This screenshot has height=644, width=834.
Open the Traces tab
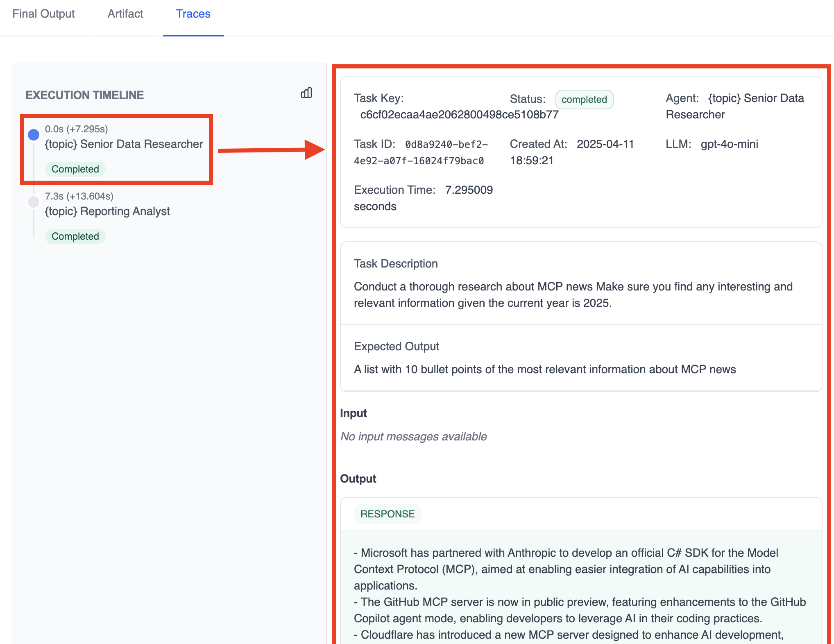[193, 14]
